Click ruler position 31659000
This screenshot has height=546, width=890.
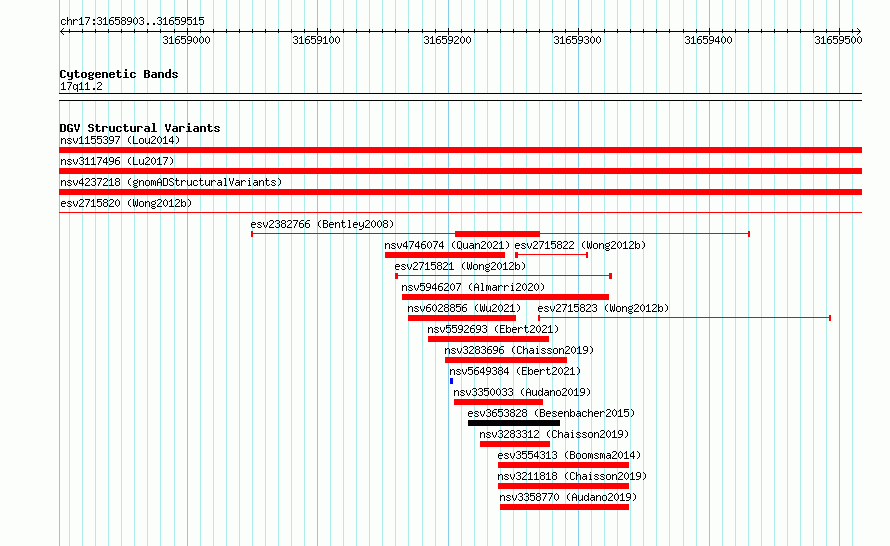186,40
